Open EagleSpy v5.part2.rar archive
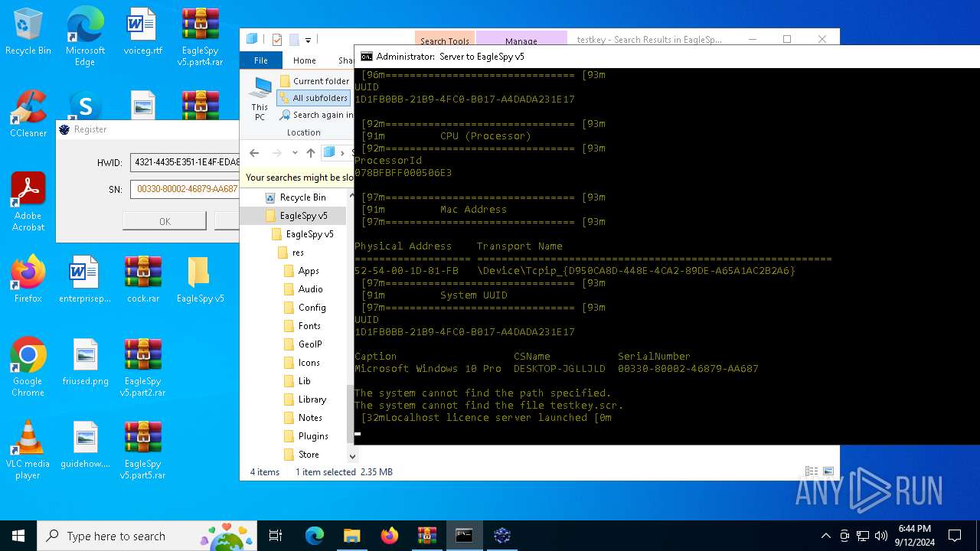 [142, 367]
